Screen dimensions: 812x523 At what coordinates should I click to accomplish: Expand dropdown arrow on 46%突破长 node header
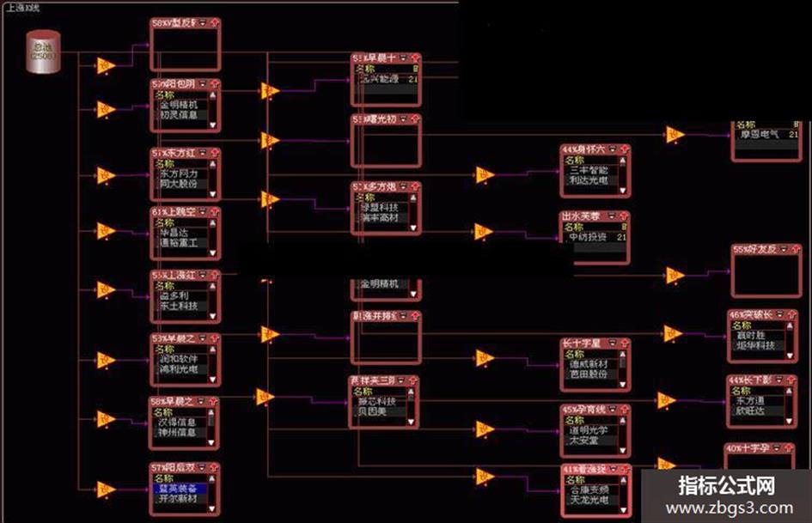(778, 315)
